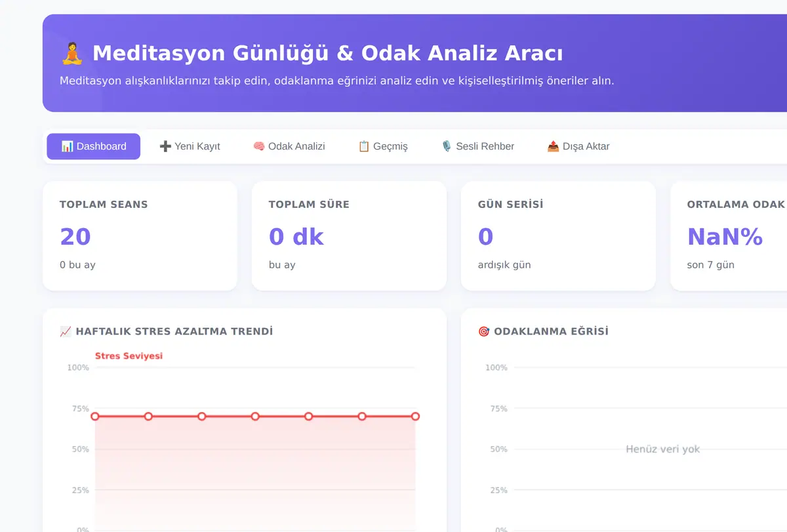Click the GÜN SERİSİ card title
Image resolution: width=787 pixels, height=532 pixels.
[511, 205]
